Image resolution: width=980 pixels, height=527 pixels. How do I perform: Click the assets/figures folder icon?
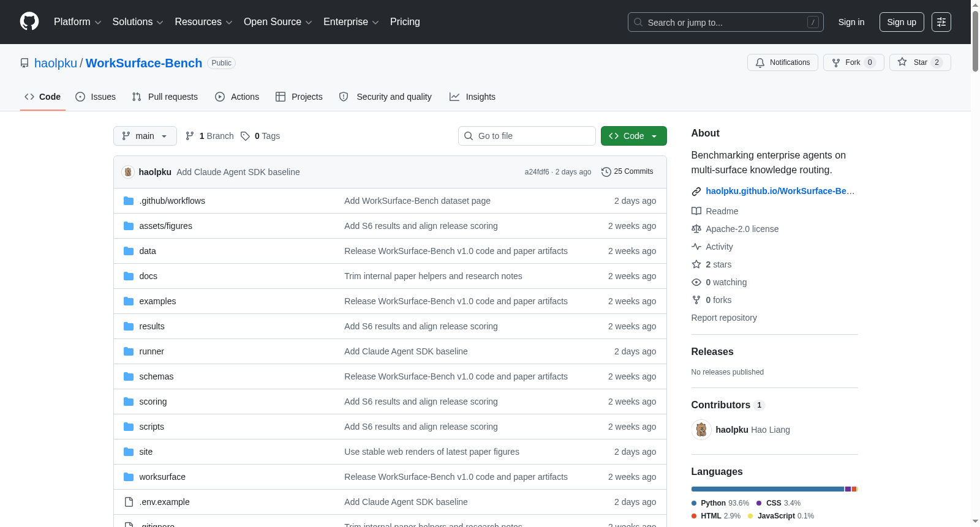coord(129,226)
